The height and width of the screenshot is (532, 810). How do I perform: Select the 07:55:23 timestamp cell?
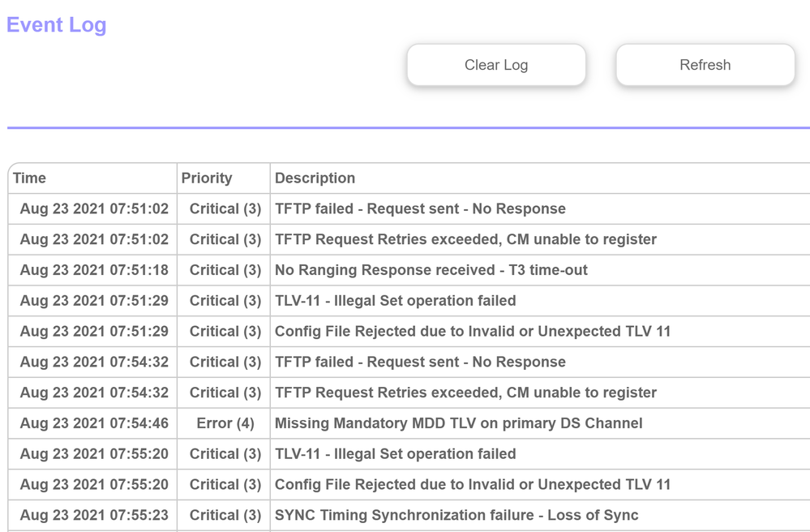[x=94, y=515]
